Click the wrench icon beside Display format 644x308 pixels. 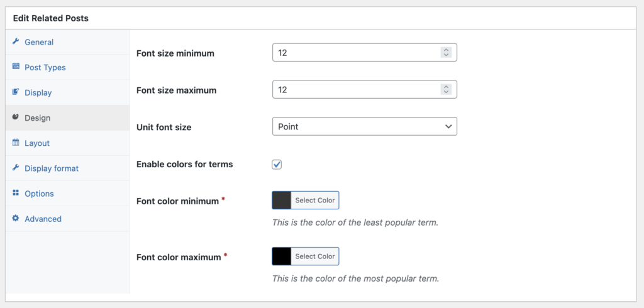tap(16, 168)
